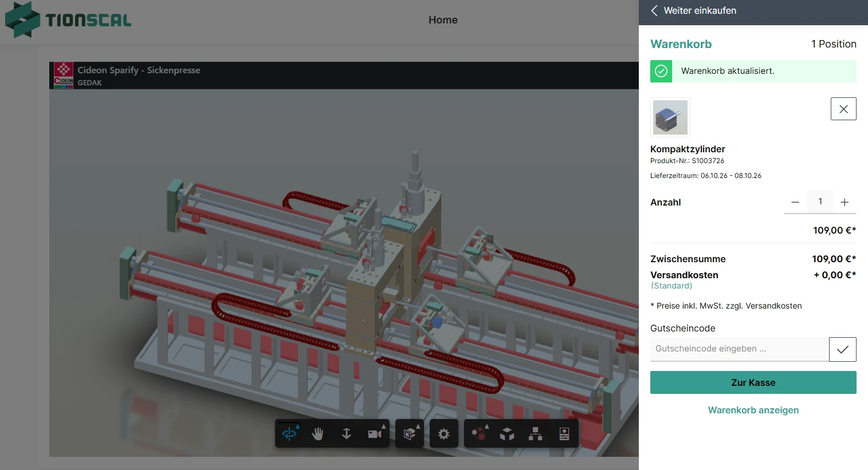Viewport: 868px width, 470px height.
Task: Click the Kompaktzylinder product name
Action: coord(688,149)
